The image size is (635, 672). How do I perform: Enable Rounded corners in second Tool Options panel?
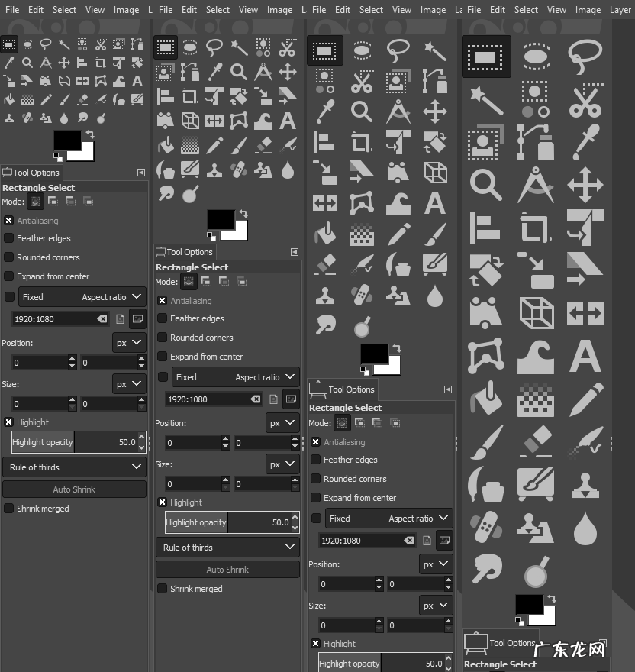tap(163, 338)
